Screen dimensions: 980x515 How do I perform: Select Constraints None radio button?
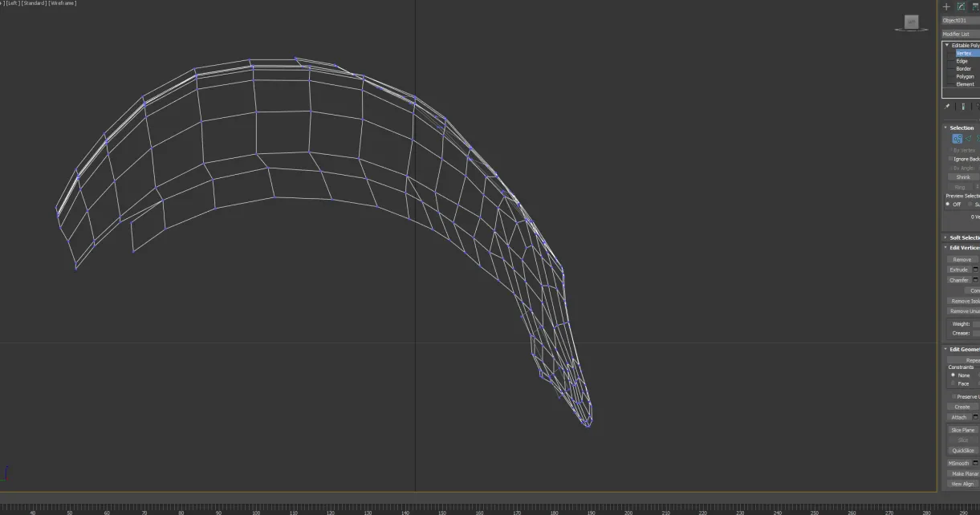[x=953, y=375]
